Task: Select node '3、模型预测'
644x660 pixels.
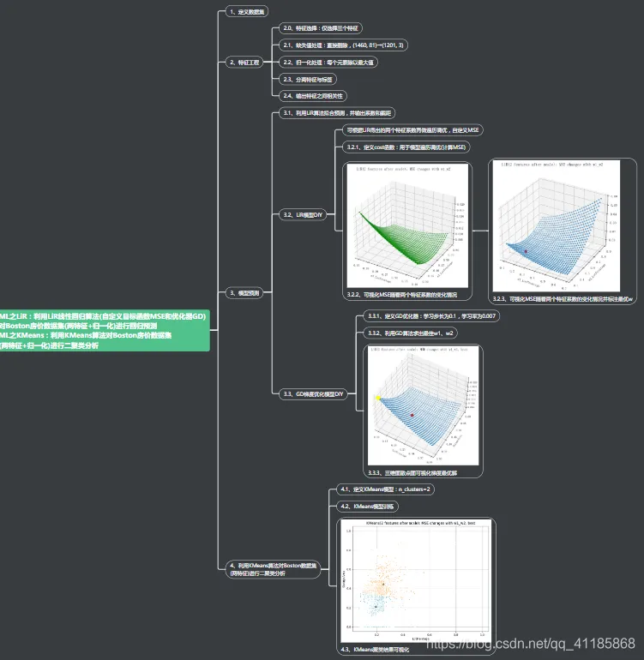Action: coord(244,293)
